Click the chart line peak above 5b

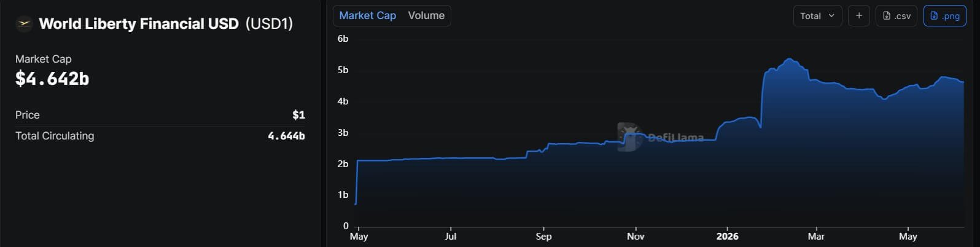pos(790,59)
